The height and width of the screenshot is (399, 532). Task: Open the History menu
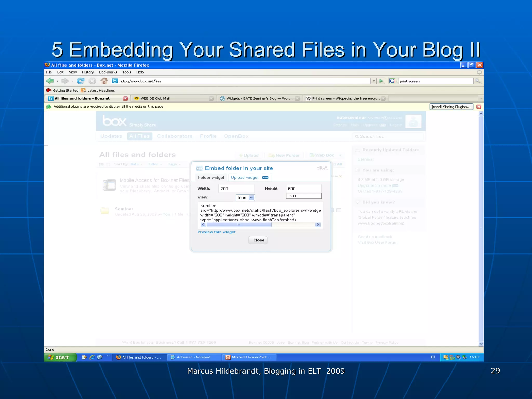point(88,72)
